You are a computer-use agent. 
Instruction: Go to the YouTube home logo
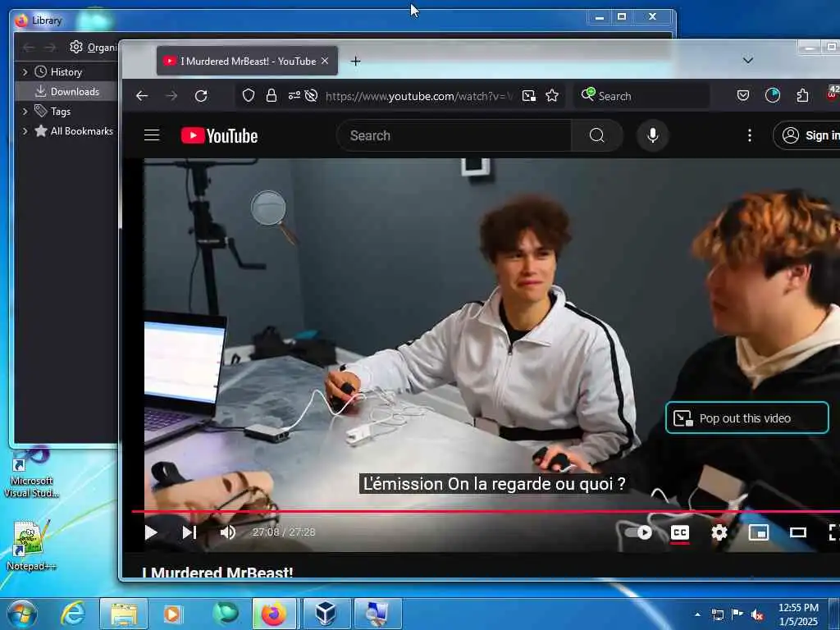[x=220, y=135]
